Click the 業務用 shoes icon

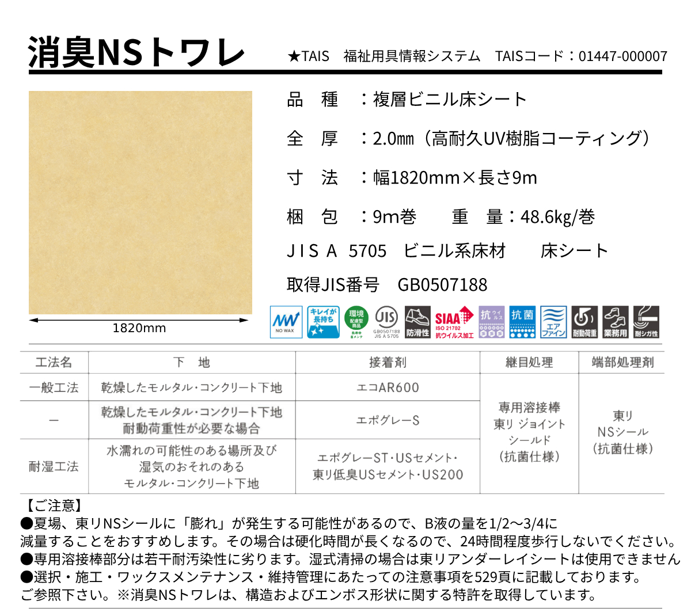coord(615,322)
